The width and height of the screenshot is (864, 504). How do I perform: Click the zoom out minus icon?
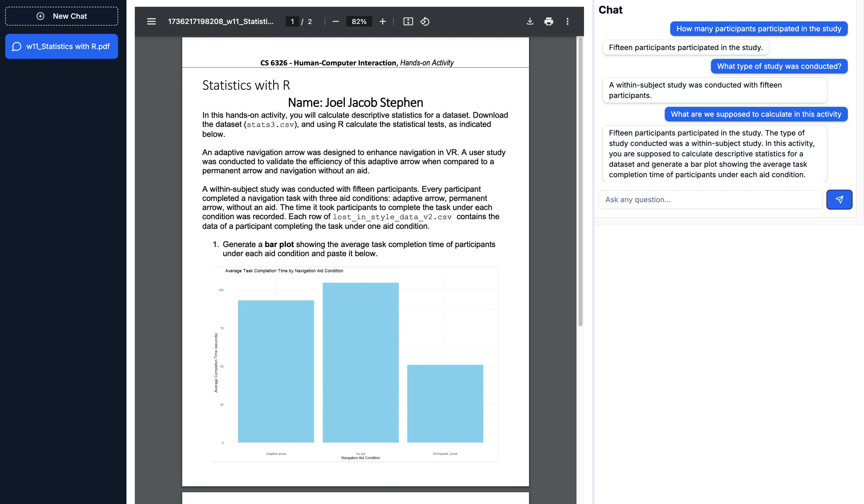pos(336,22)
